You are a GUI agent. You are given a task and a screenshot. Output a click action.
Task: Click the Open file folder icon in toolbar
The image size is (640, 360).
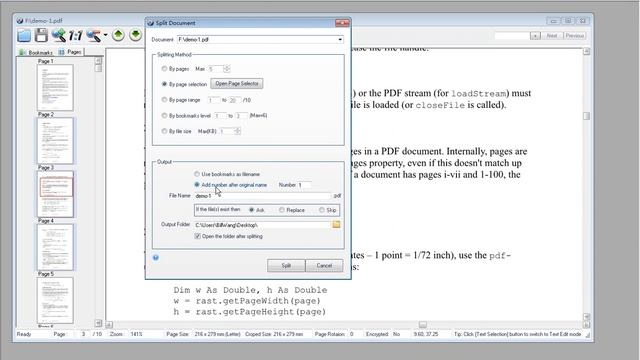24,36
